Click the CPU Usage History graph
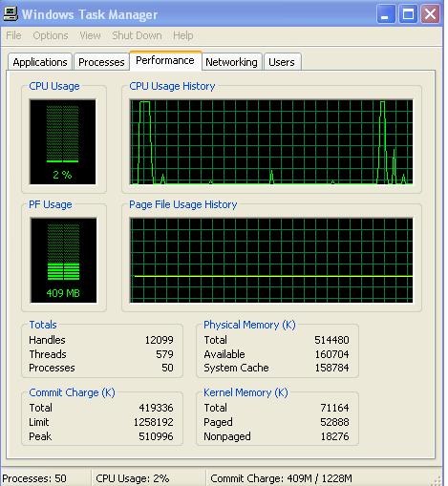The width and height of the screenshot is (448, 486). (271, 142)
